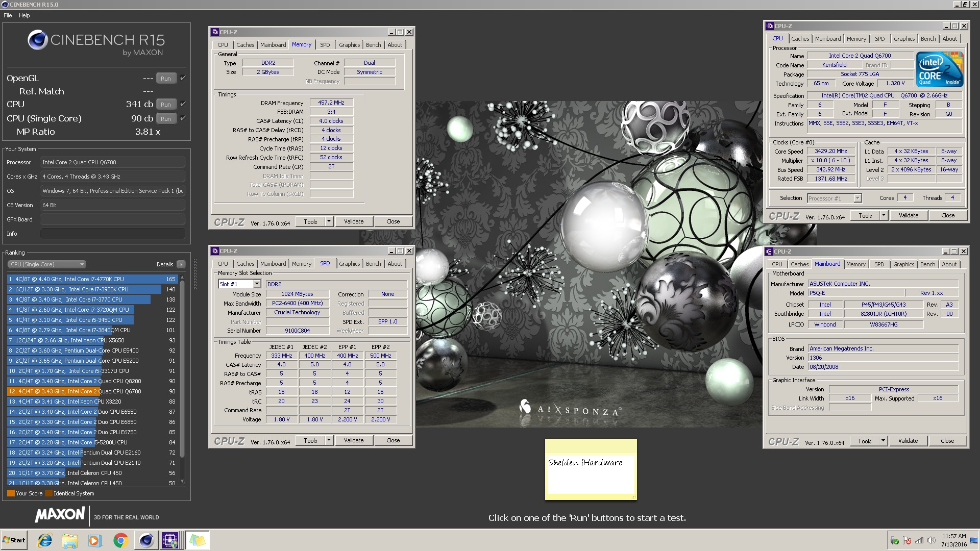The image size is (980, 551).
Task: Switch to About tab in Mainboard CPU-Z window
Action: pyautogui.click(x=949, y=264)
